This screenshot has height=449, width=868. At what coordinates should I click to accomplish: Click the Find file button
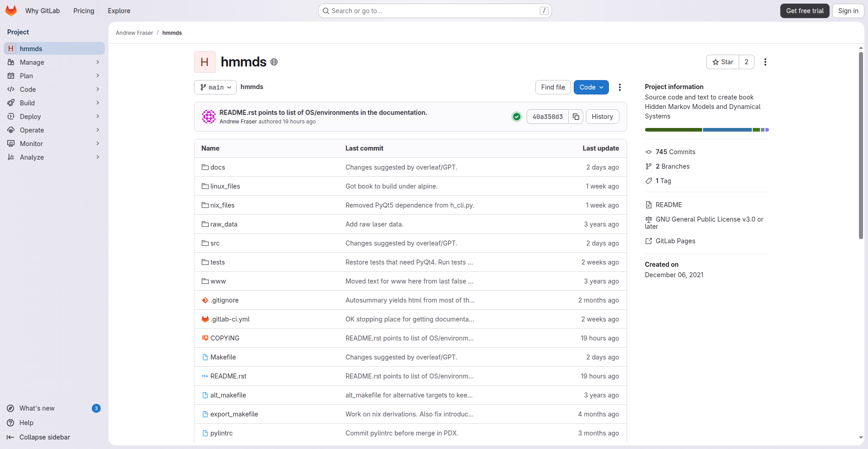tap(552, 87)
